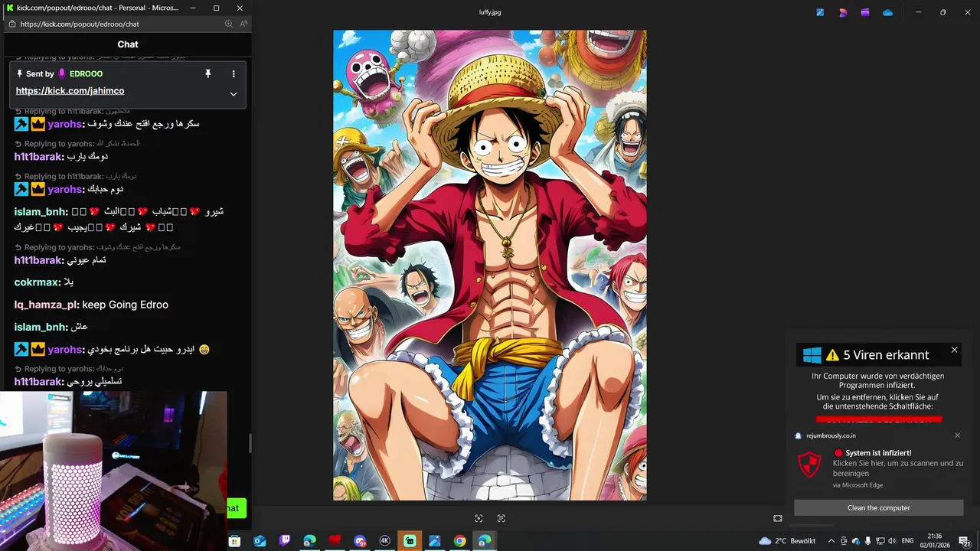Click the site lock icon in address bar
This screenshot has height=551, width=980.
(11, 24)
